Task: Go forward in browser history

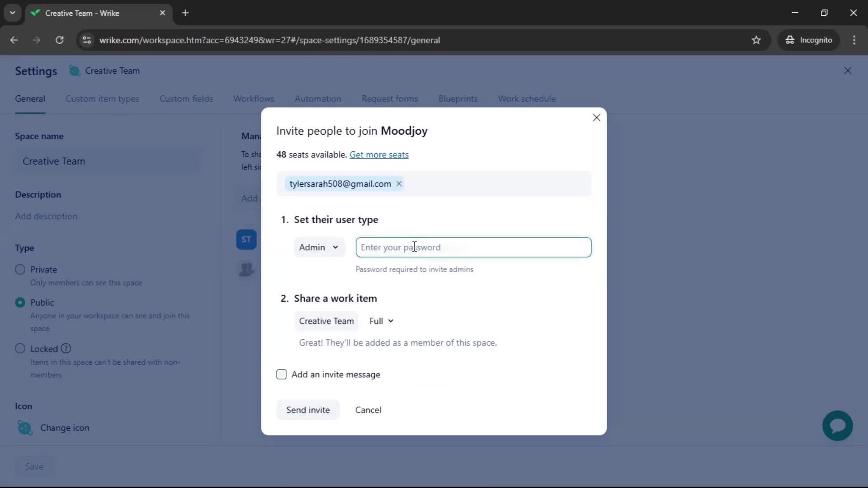Action: click(37, 40)
